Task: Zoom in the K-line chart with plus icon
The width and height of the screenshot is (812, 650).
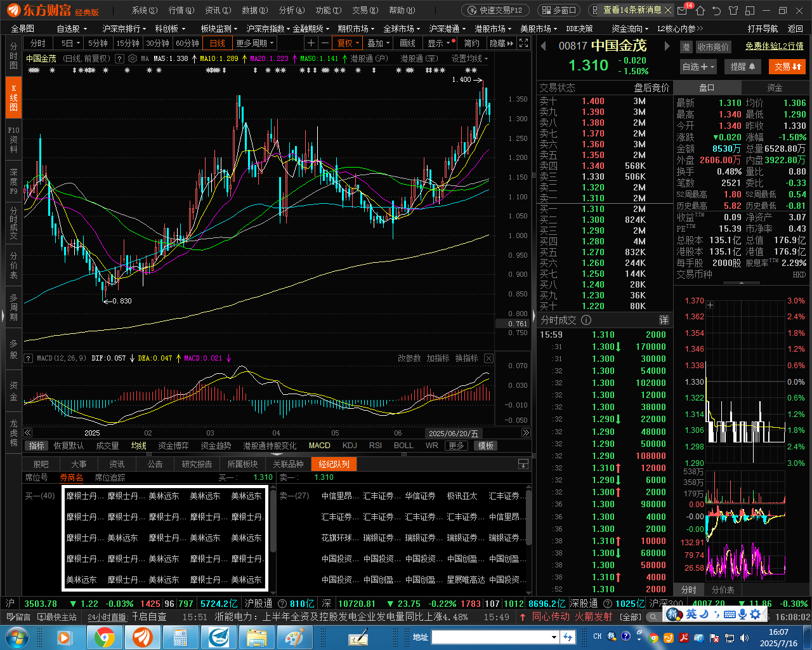Action: coord(311,43)
